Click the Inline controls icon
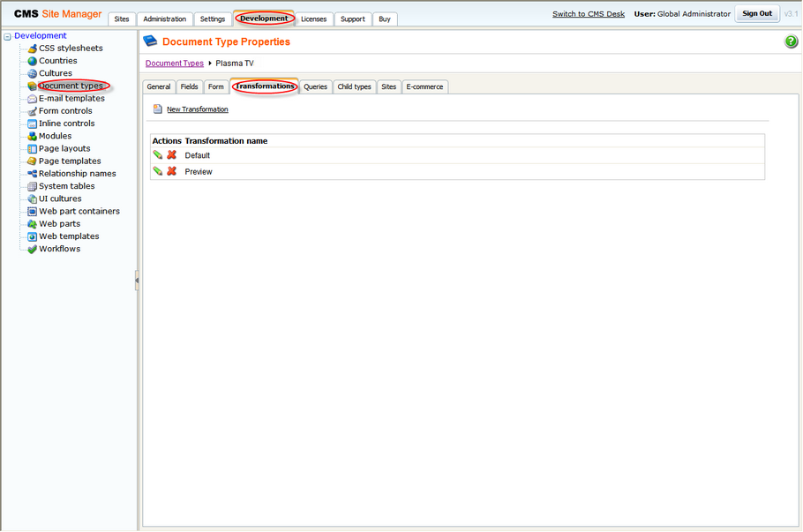The height and width of the screenshot is (532, 803). pyautogui.click(x=33, y=124)
